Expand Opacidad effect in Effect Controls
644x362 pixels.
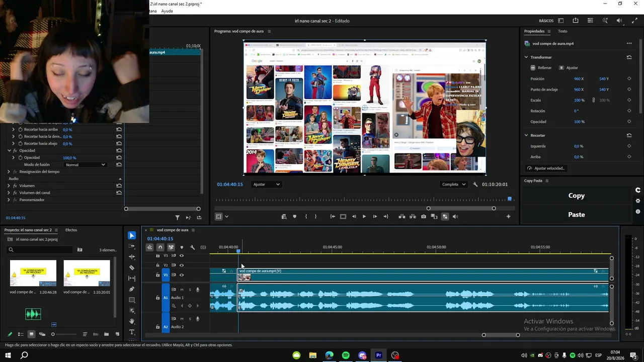pos(9,150)
